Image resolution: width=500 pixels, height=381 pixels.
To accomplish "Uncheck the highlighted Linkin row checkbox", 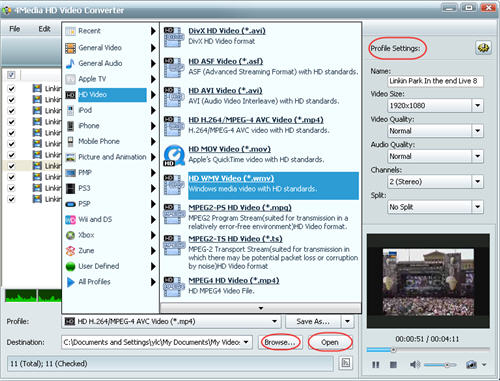I will (11, 166).
